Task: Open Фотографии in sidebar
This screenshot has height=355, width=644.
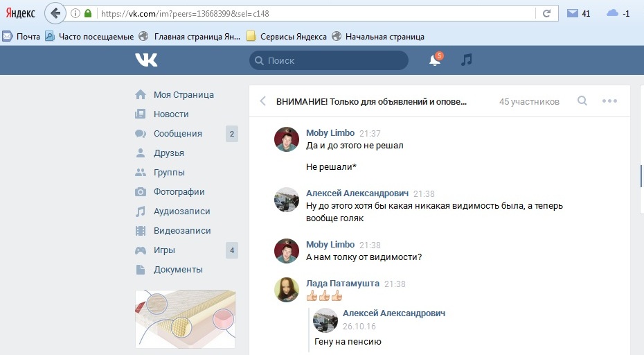Action: [x=179, y=191]
